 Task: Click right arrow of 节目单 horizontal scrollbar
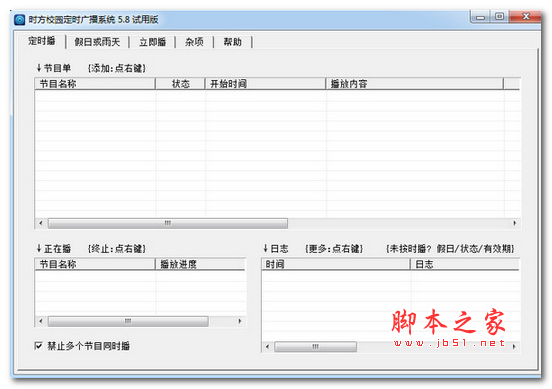(x=514, y=223)
